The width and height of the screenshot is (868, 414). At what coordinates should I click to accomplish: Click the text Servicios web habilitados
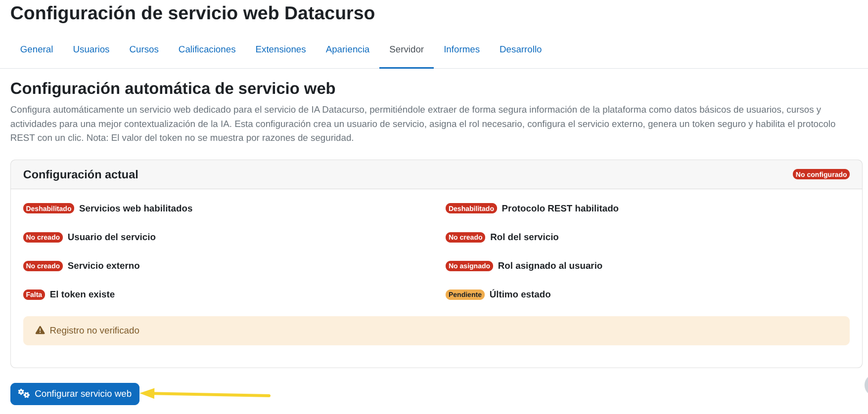point(136,208)
